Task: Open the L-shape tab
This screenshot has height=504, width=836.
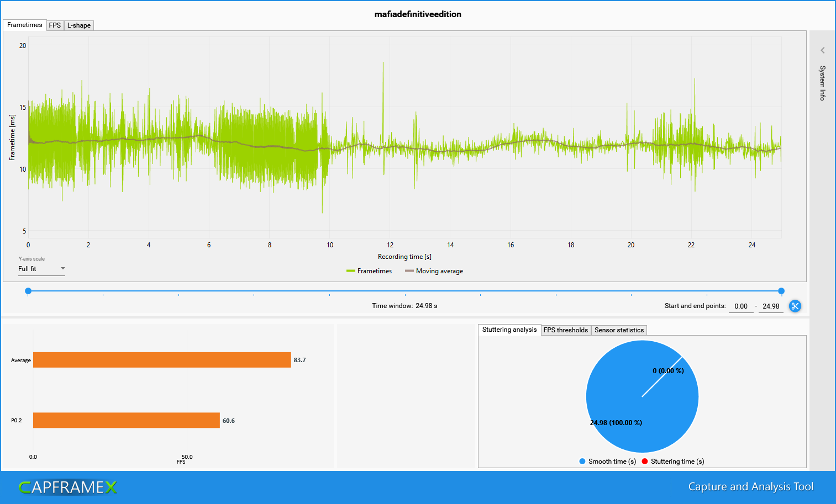Action: tap(79, 25)
